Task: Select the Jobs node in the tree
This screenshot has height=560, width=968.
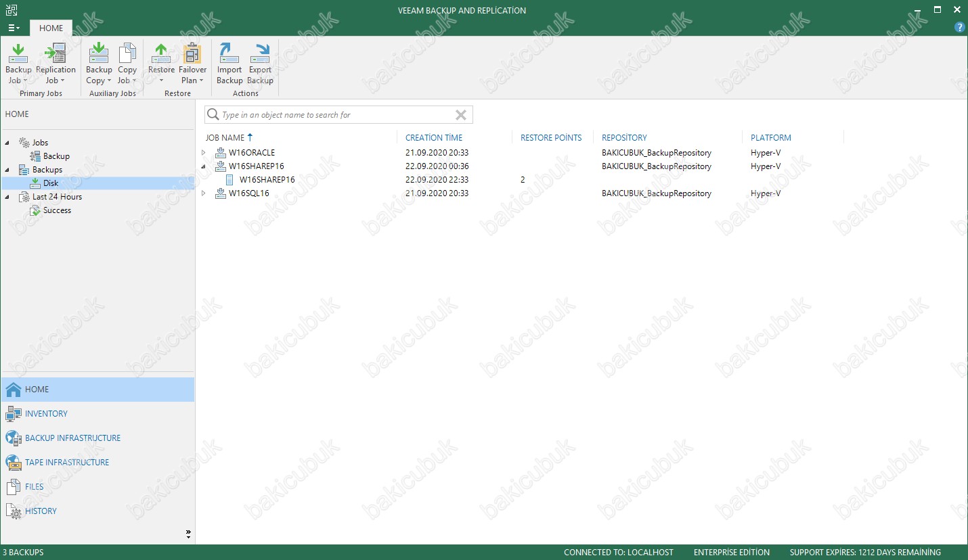Action: pos(40,143)
